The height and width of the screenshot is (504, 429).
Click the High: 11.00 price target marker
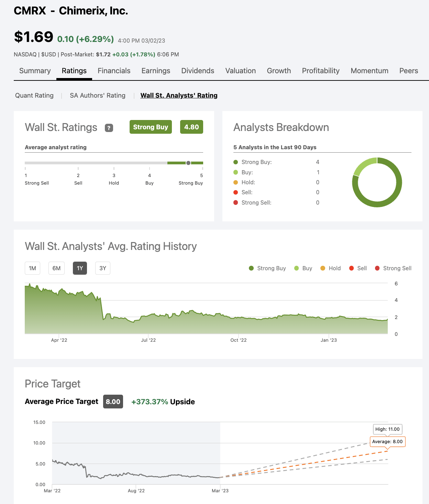(387, 429)
